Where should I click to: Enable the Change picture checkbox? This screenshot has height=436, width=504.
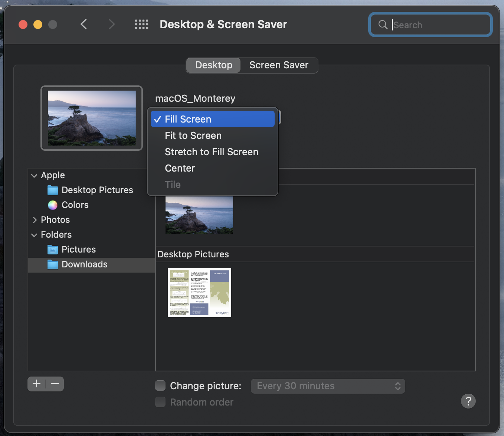(x=160, y=386)
